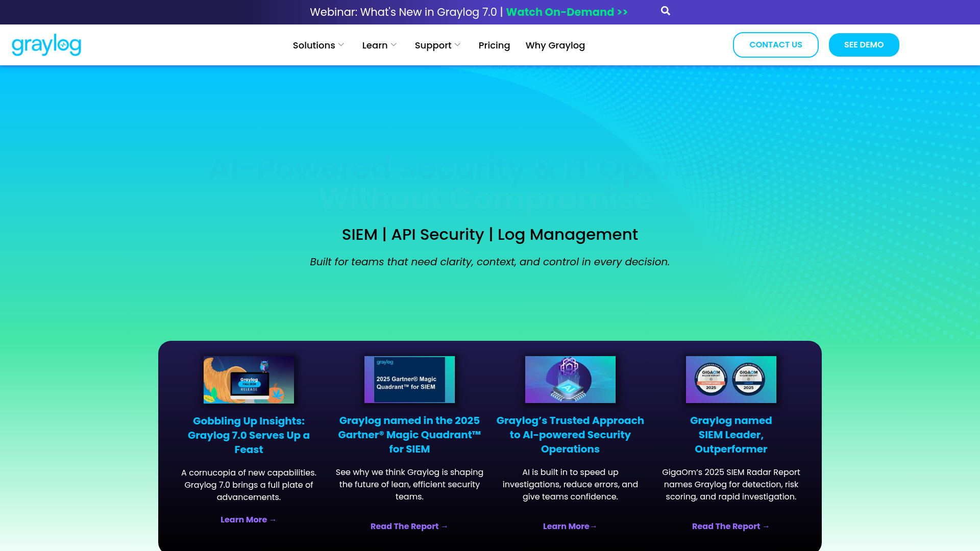
Task: Click the Solutions dropdown chevron arrow
Action: coord(341,44)
